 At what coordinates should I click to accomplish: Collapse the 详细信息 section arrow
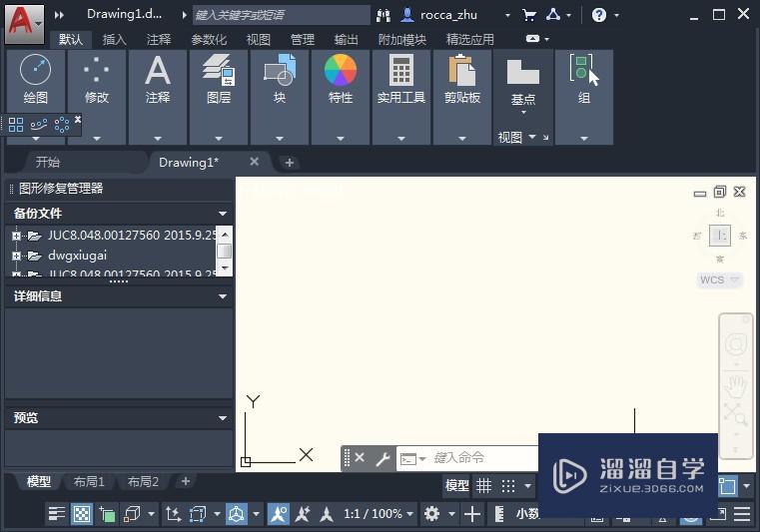click(223, 296)
